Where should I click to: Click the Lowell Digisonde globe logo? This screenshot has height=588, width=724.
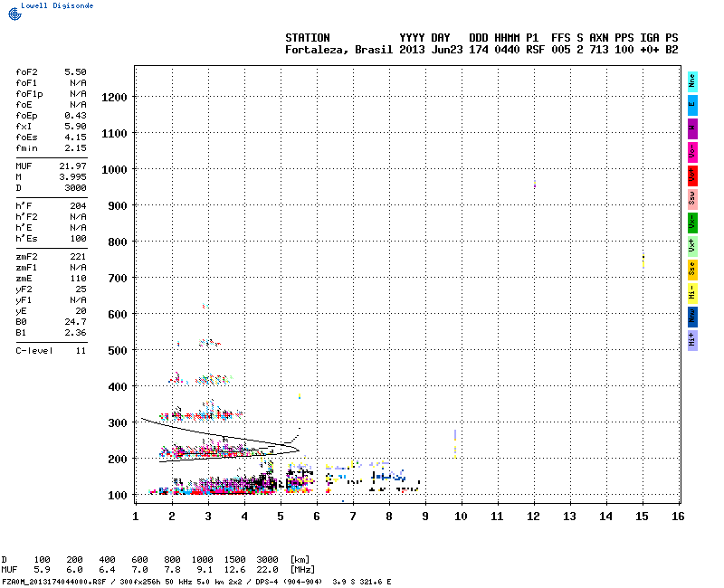14,14
